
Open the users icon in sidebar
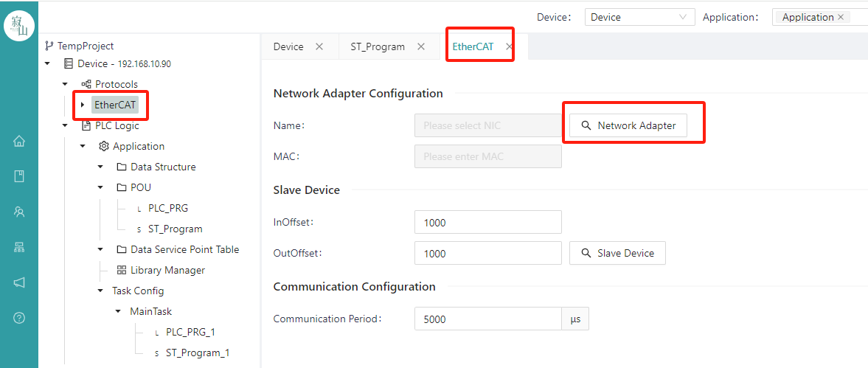19,212
